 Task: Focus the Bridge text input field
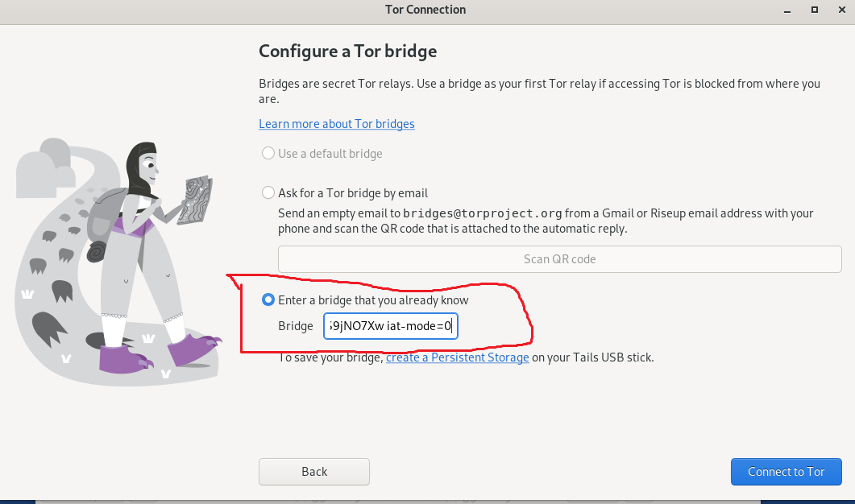(x=390, y=326)
